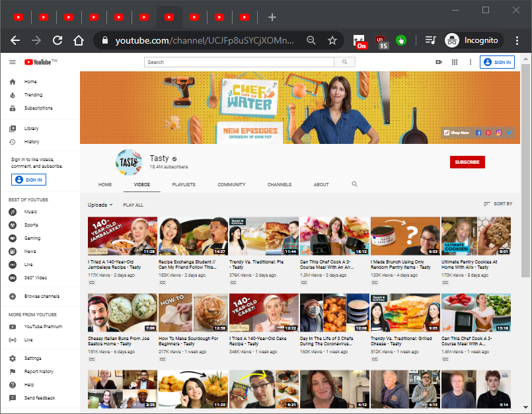
Task: Open the YouTube settings three-dot menu
Action: point(471,62)
